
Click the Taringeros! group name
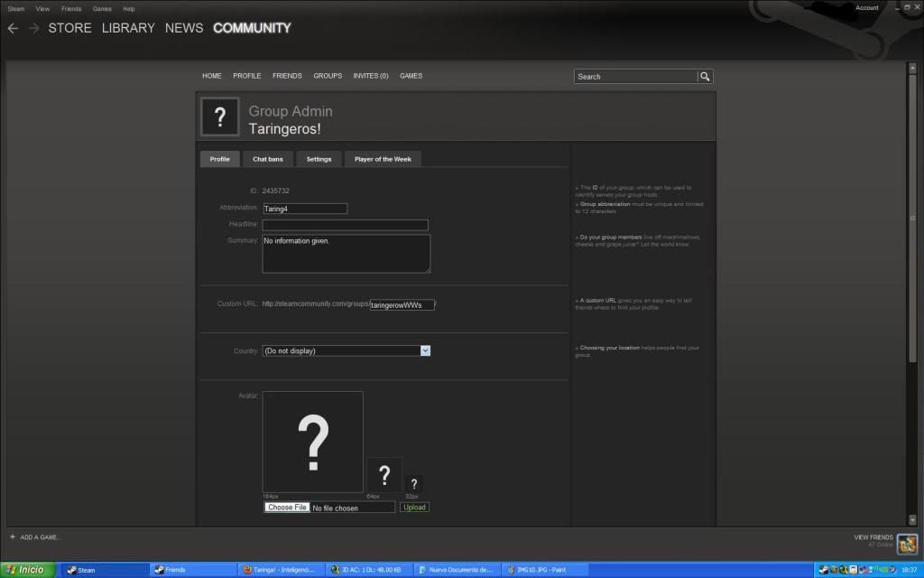284,129
